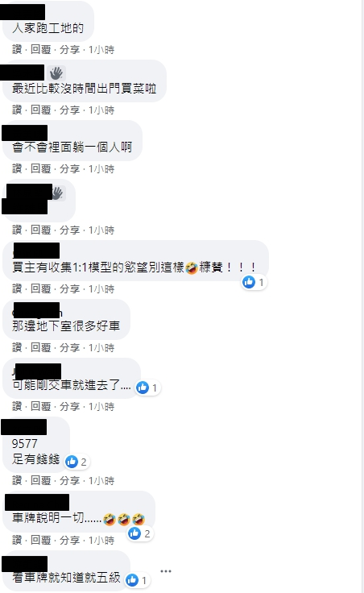Click the waving hand badge on the blank comment
364x593 pixels.
pyautogui.click(x=57, y=193)
